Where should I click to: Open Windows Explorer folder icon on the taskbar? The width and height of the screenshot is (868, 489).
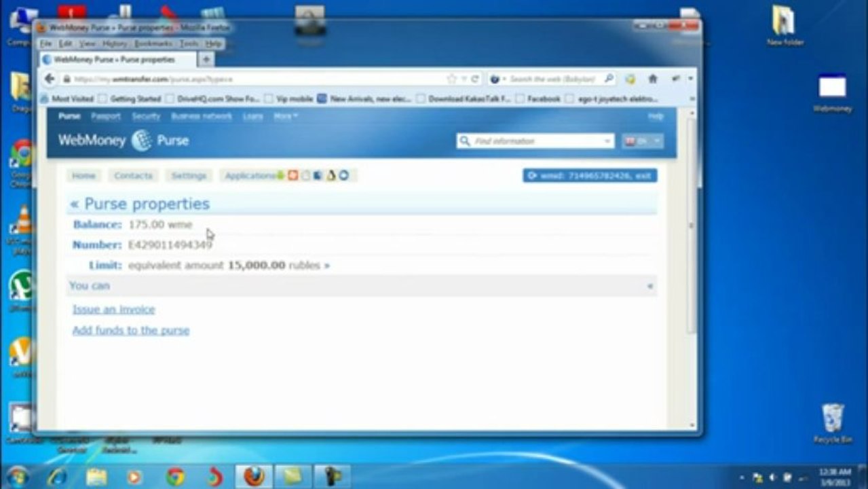[96, 477]
